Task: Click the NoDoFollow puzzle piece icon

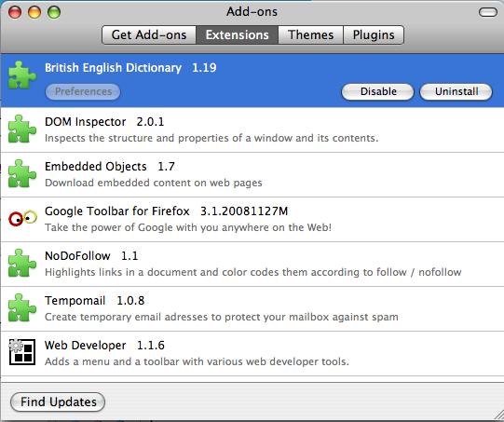Action: (x=22, y=263)
